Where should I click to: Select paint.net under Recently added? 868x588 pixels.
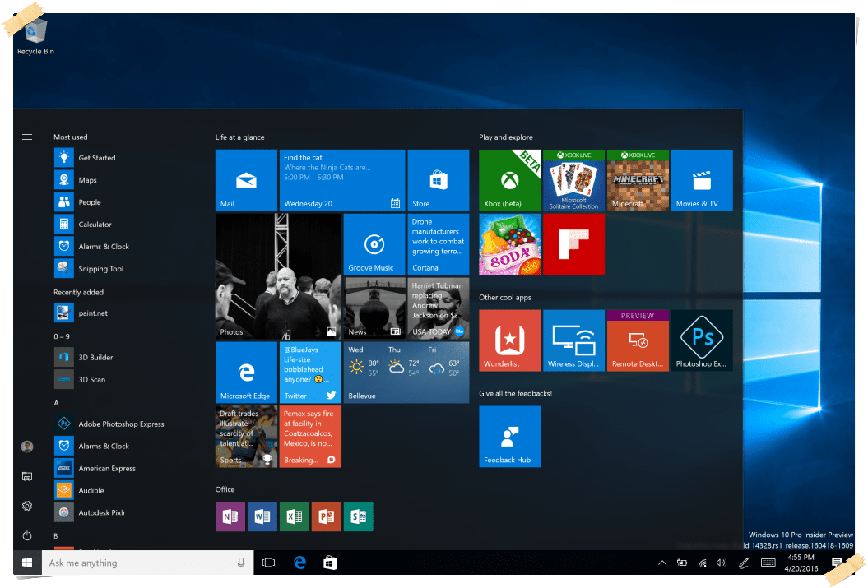pos(91,313)
